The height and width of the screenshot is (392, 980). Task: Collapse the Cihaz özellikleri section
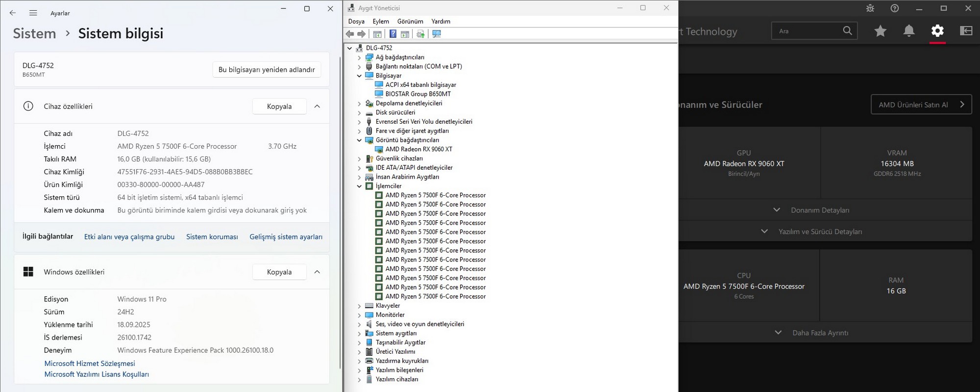317,106
